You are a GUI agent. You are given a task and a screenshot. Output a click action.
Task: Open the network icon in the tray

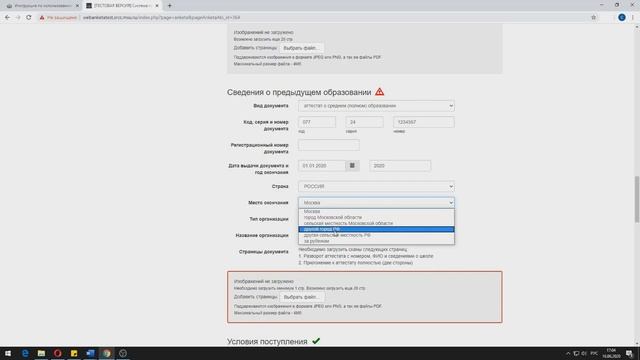[576, 353]
